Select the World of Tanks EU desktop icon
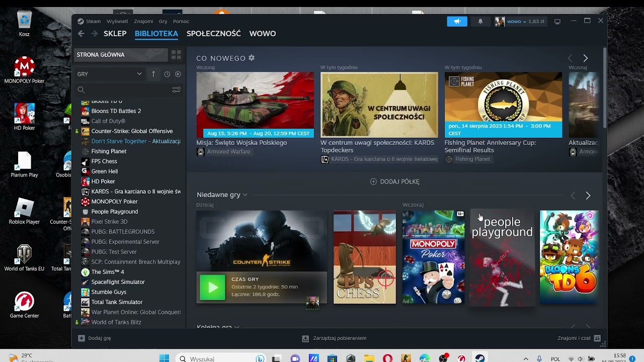Screen dimensions: 644x362 24,258
